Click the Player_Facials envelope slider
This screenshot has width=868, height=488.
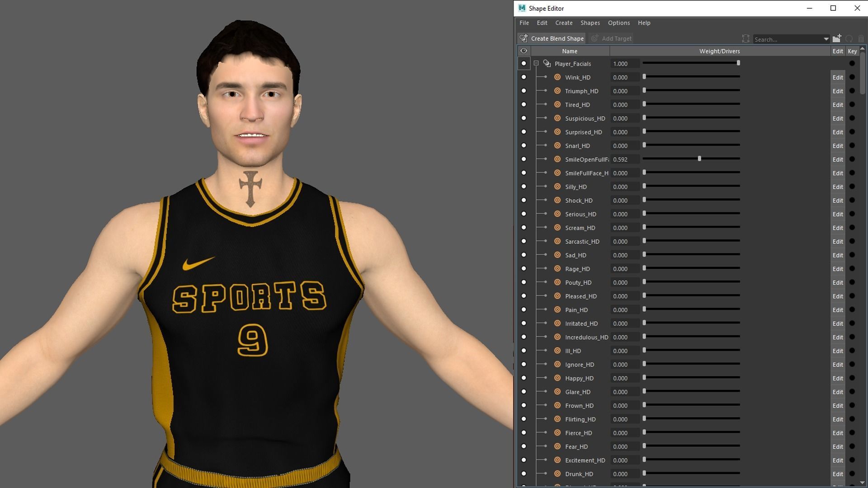[x=691, y=63]
